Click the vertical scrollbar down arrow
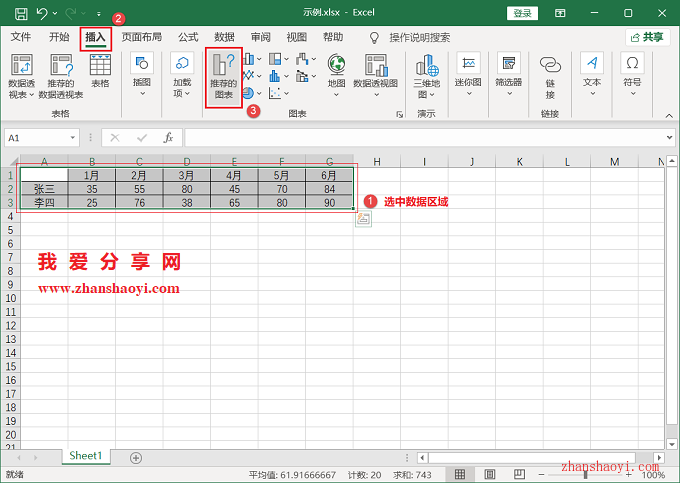Viewport: 680px width, 483px height. click(x=672, y=444)
